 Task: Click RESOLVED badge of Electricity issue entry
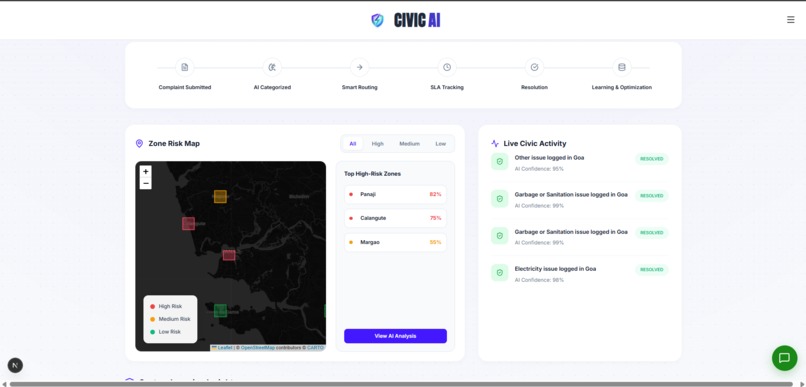pos(652,270)
